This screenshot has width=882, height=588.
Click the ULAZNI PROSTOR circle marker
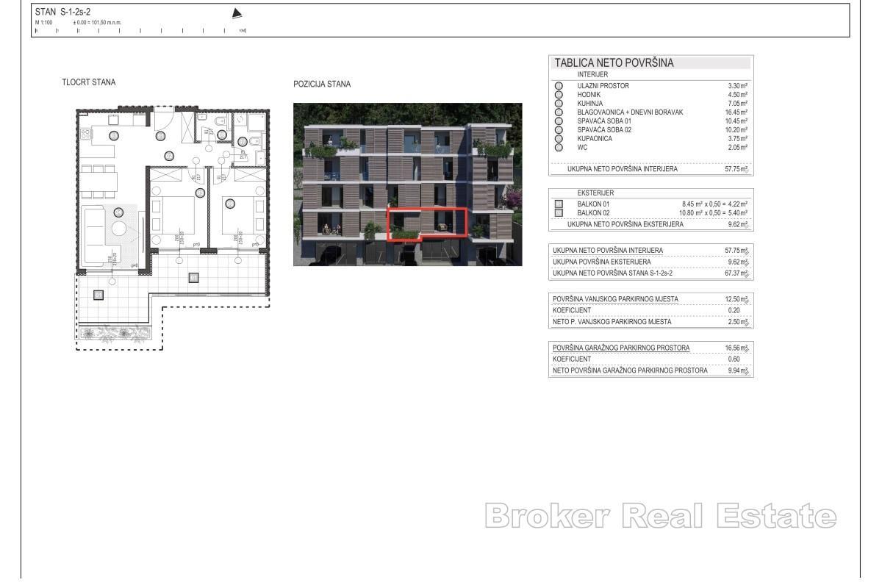[559, 85]
